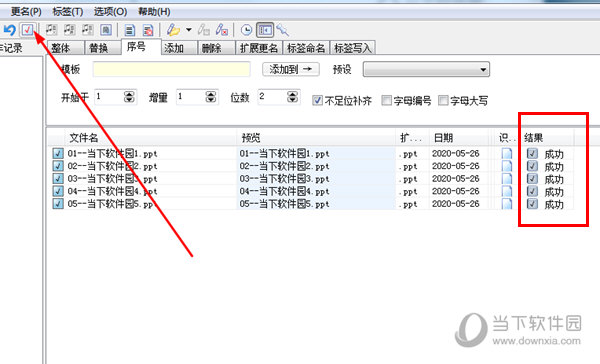Open the 标签(T) menu

click(68, 12)
